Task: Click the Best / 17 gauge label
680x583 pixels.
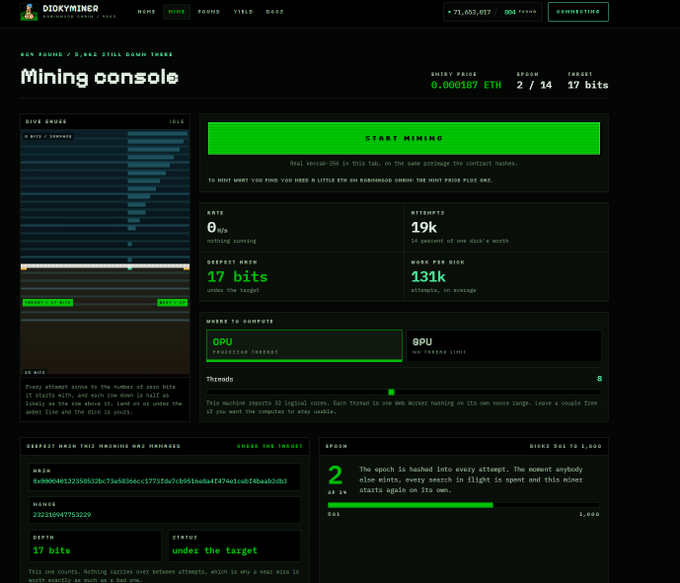Action: pos(172,302)
